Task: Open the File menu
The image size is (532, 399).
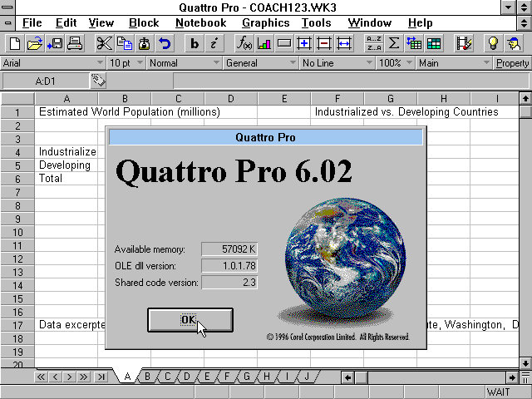Action: [32, 23]
